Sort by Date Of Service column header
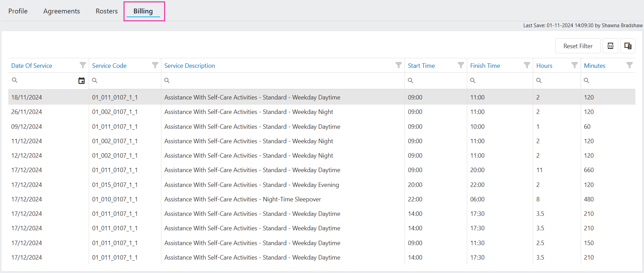The width and height of the screenshot is (644, 273). pyautogui.click(x=32, y=65)
